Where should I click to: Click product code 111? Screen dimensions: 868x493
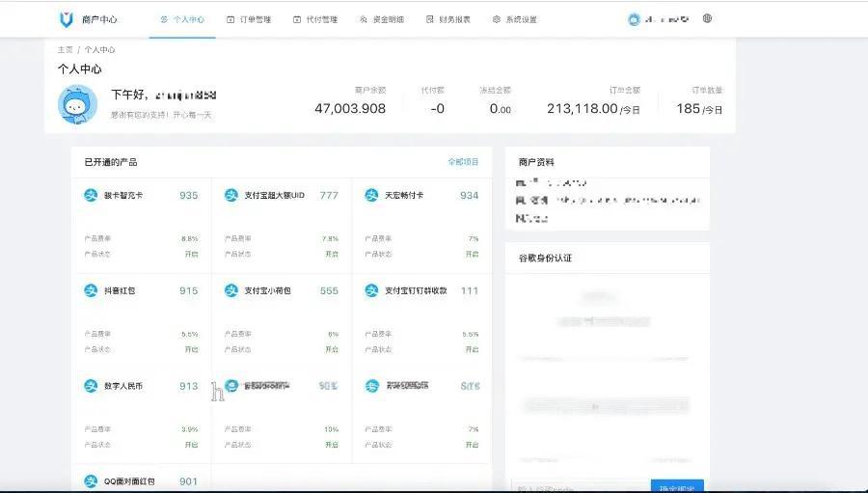pyautogui.click(x=470, y=290)
